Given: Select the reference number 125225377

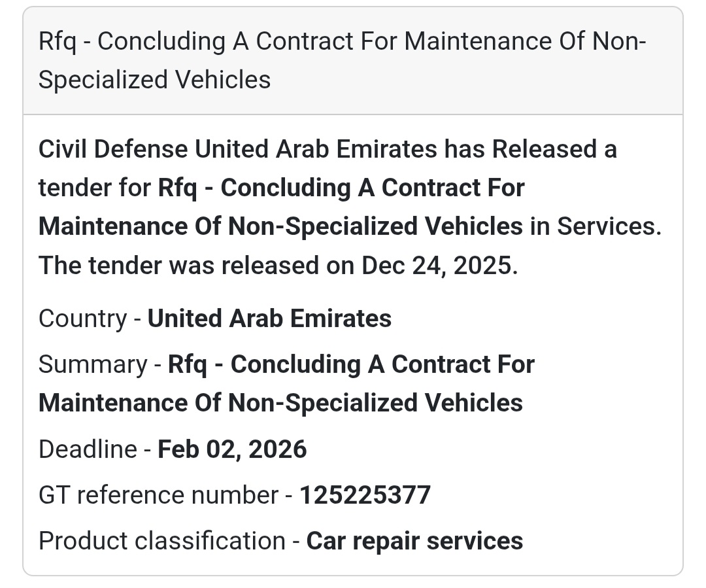Looking at the screenshot, I should pos(365,495).
